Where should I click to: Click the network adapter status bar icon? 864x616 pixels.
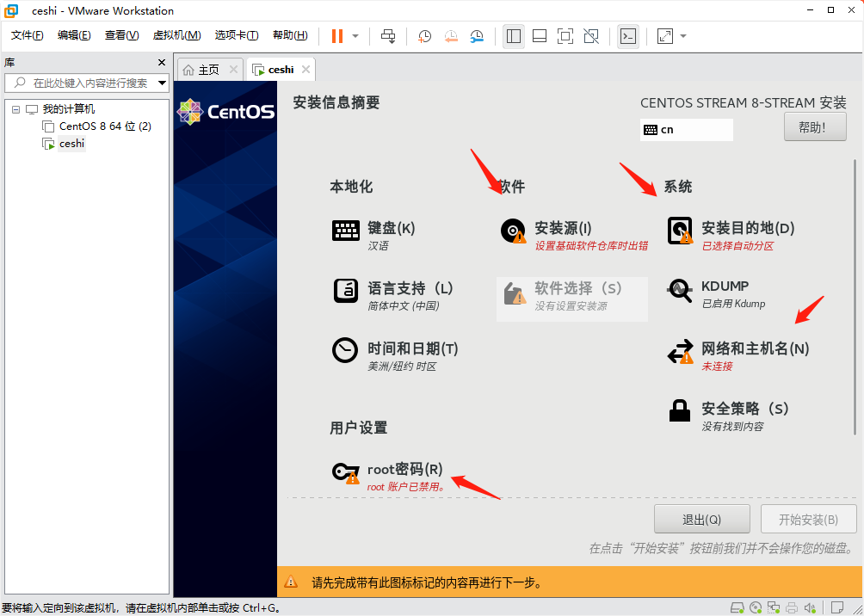(774, 607)
